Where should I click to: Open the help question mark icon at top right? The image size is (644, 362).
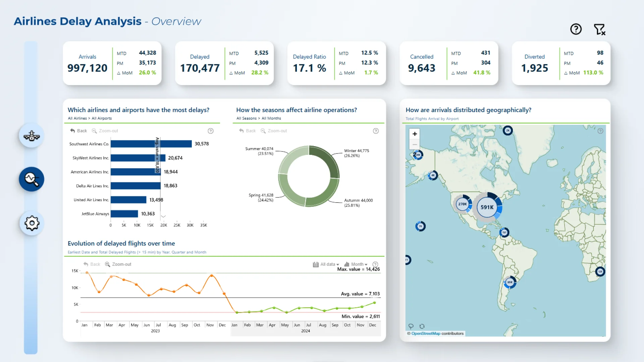[x=576, y=29]
